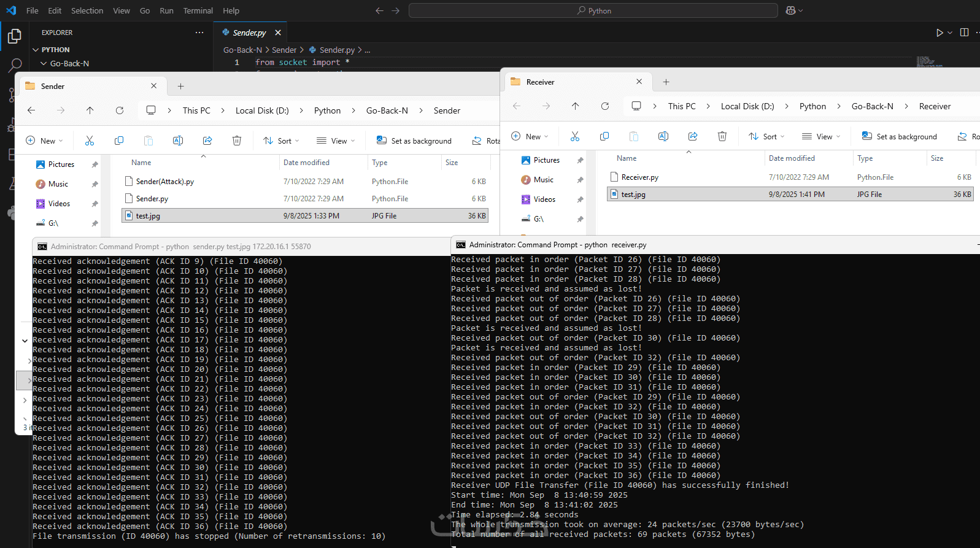Select test.jpg in Receiver window

point(790,194)
